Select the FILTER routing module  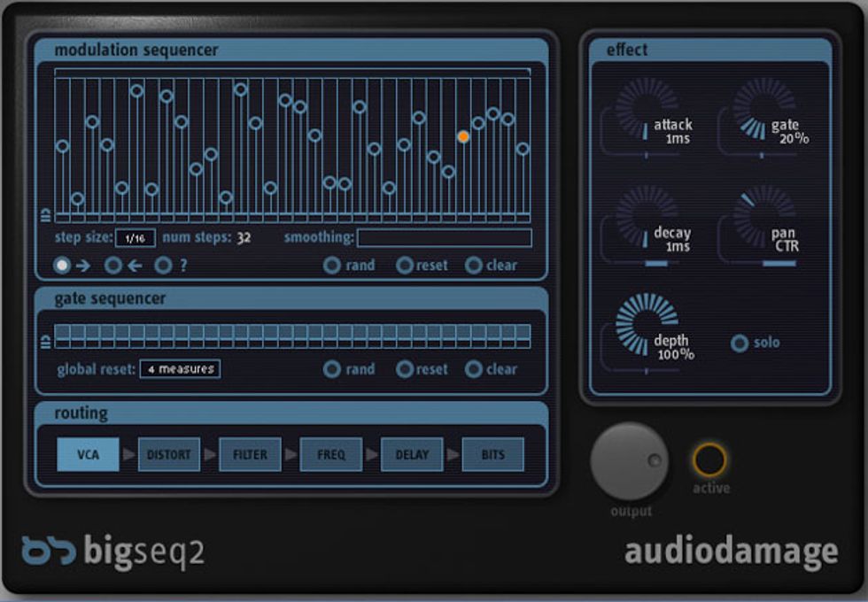point(250,455)
